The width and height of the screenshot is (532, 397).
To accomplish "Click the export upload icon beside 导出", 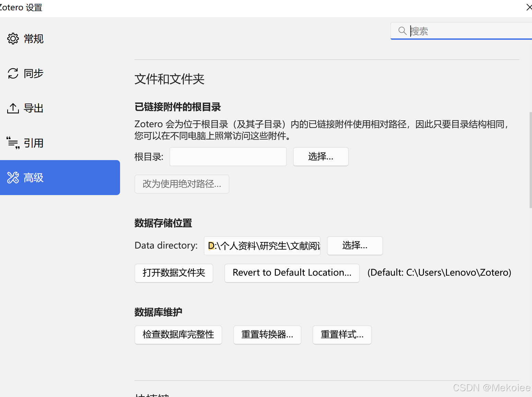I will click(x=13, y=108).
